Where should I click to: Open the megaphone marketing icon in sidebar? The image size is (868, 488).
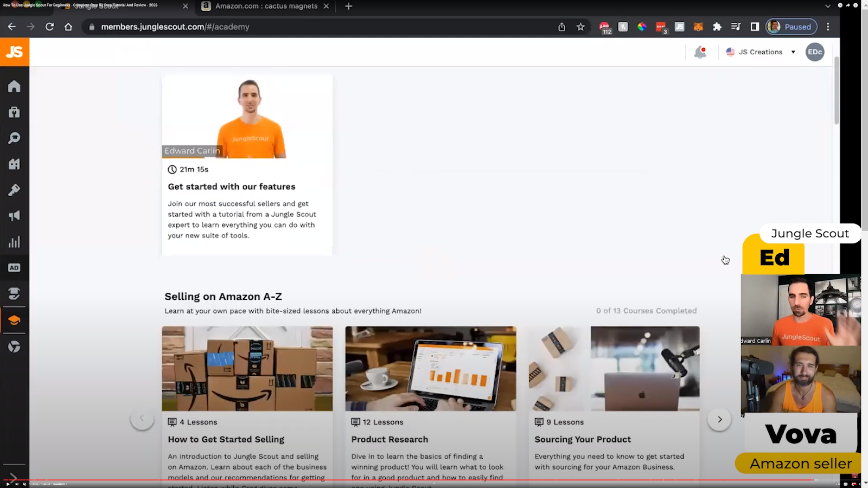point(14,216)
